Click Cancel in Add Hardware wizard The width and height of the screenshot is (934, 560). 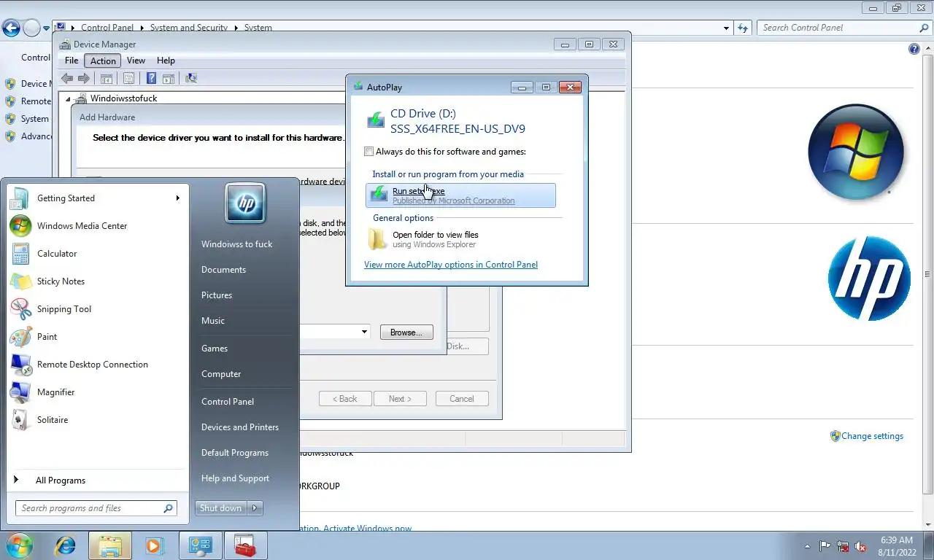(x=462, y=399)
